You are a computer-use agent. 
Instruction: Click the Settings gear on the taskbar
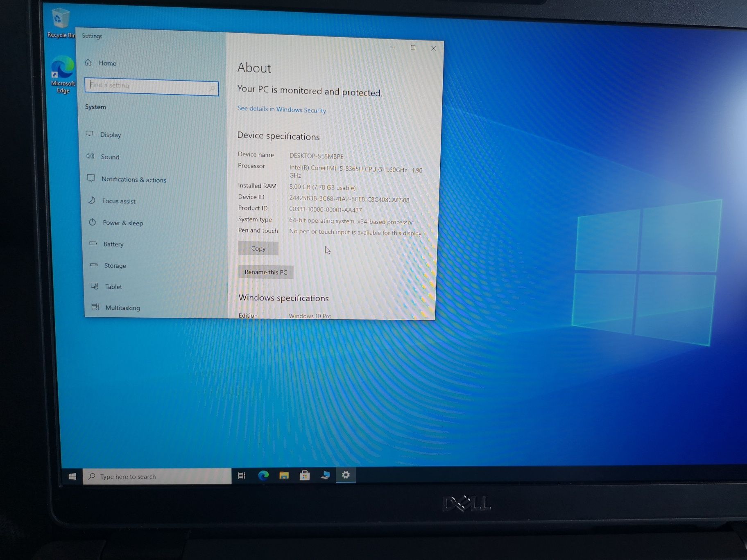pos(346,475)
